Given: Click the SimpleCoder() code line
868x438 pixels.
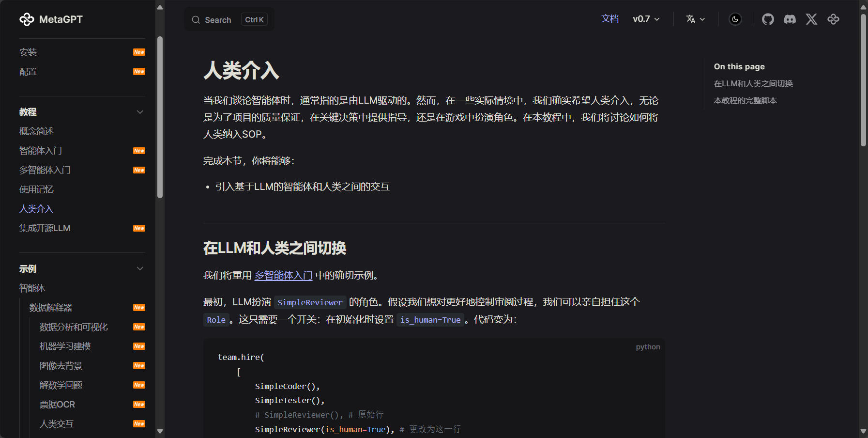Looking at the screenshot, I should click(288, 386).
